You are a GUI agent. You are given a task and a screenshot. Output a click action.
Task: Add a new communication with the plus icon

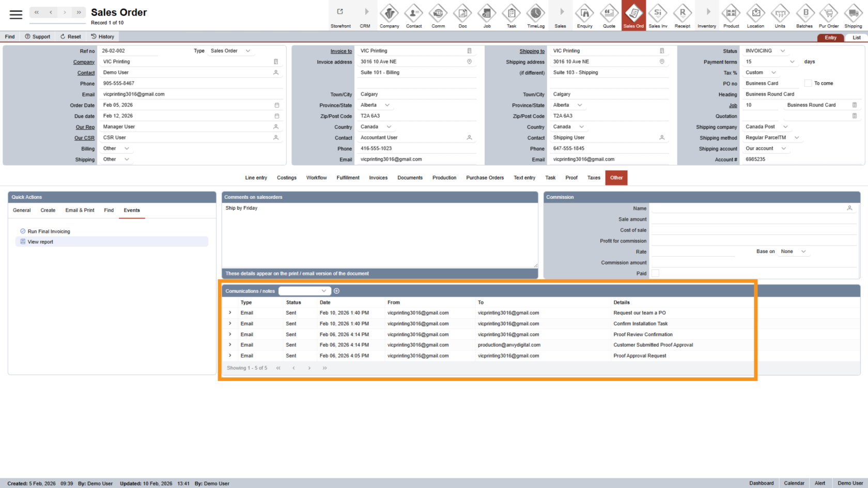(x=336, y=291)
